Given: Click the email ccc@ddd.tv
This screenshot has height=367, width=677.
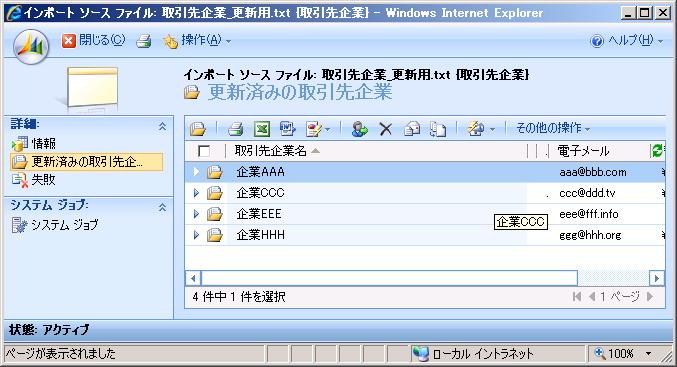Looking at the screenshot, I should (x=587, y=193).
